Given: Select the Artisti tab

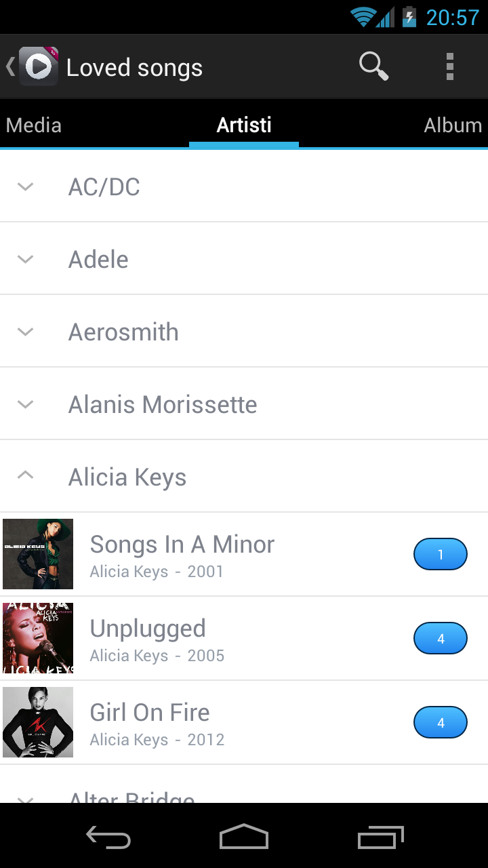Looking at the screenshot, I should [x=244, y=125].
